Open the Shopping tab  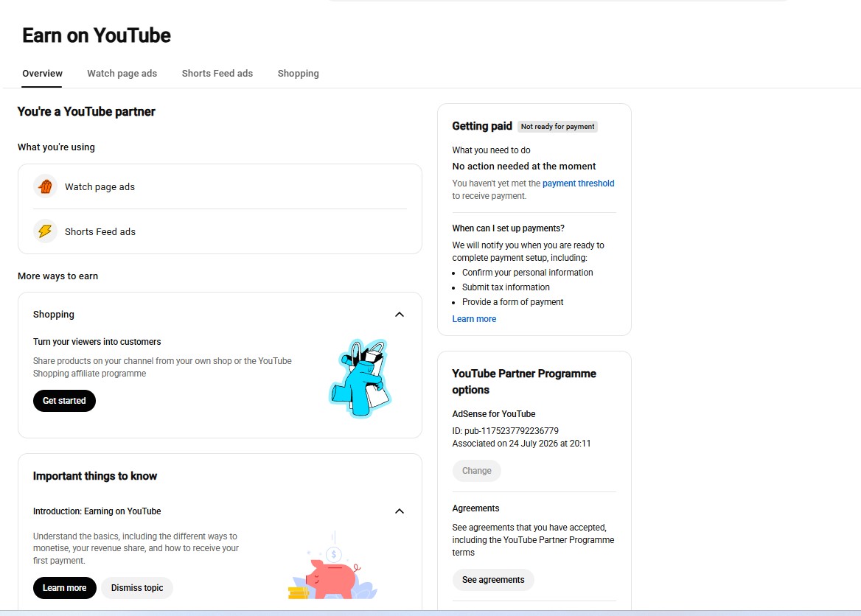(298, 74)
